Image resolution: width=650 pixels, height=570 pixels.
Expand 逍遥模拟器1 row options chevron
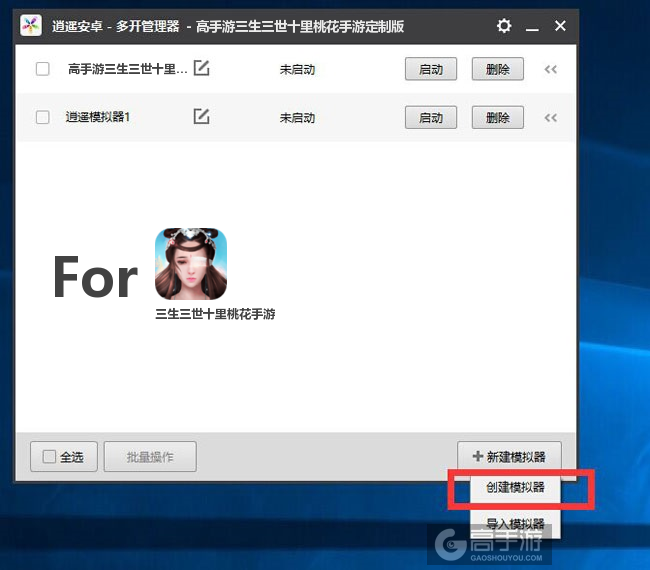(550, 117)
